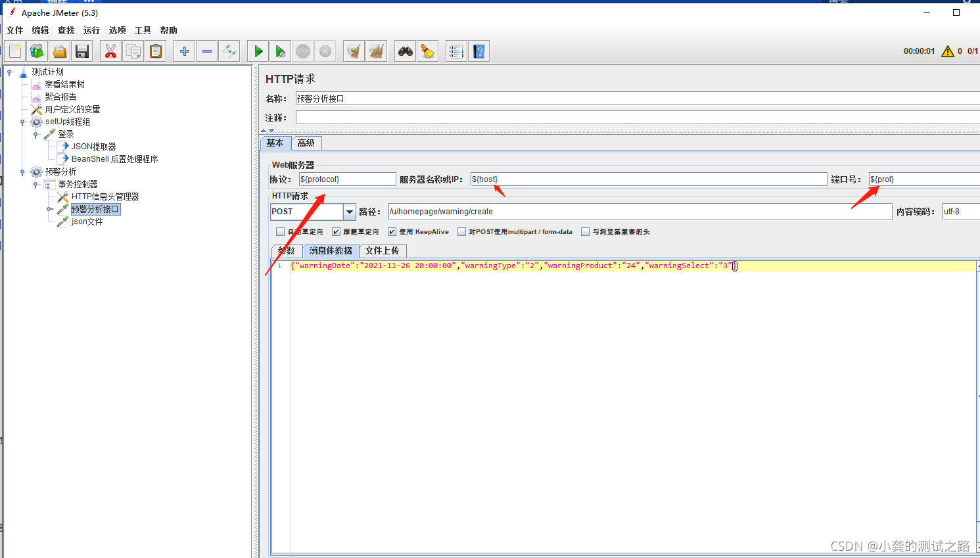Open the Help question mark icon
This screenshot has height=558, width=980.
point(479,51)
